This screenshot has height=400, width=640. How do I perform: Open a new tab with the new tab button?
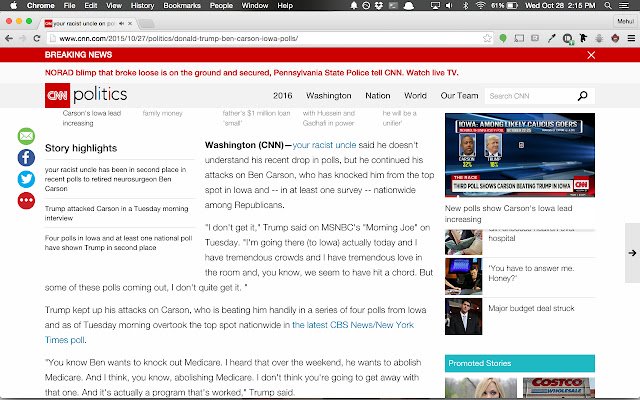coord(147,24)
